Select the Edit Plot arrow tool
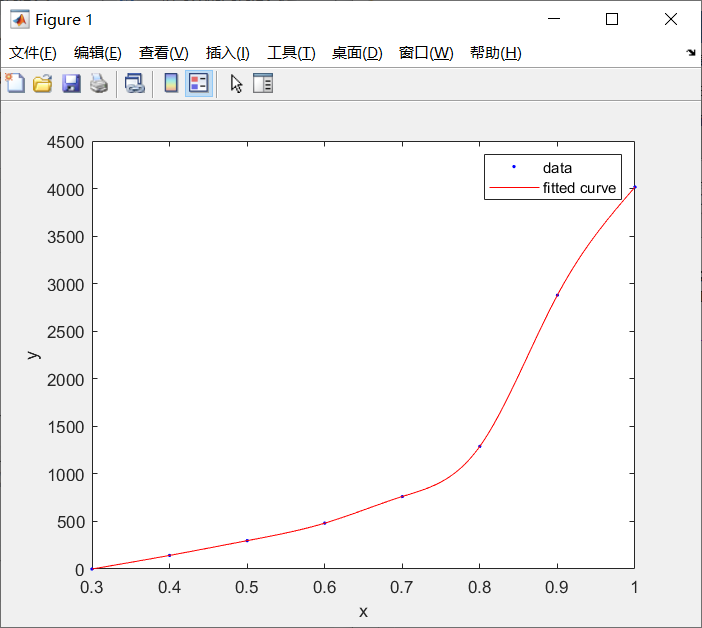Image resolution: width=702 pixels, height=628 pixels. [236, 84]
